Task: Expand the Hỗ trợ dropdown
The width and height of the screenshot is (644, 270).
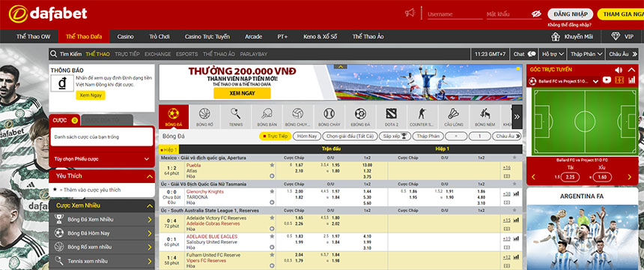Action: (553, 54)
